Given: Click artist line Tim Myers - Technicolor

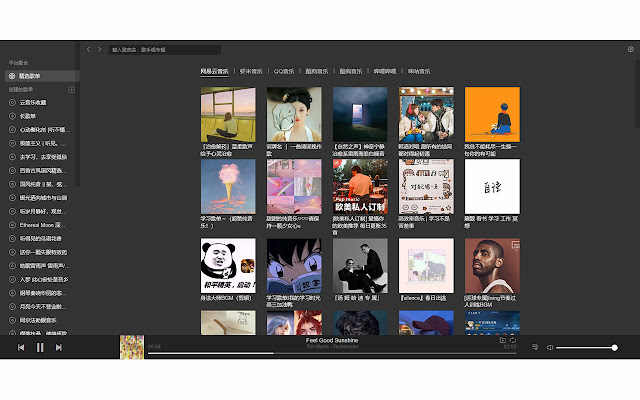Looking at the screenshot, I should point(332,347).
